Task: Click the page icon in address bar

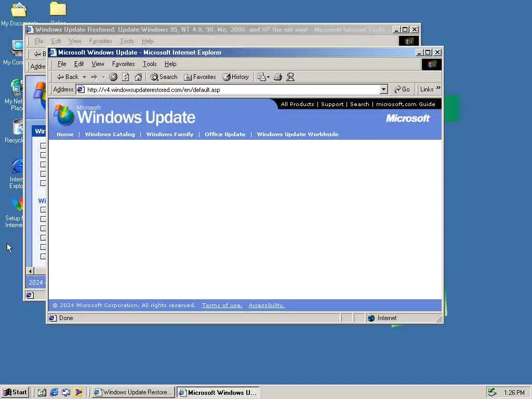Action: tap(81, 89)
